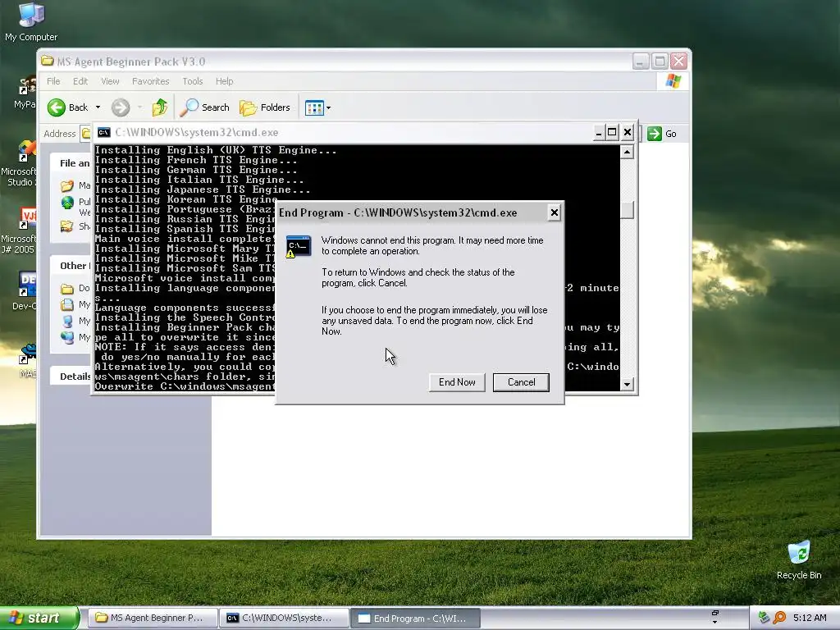
Task: Click the Search toolbar button
Action: (x=204, y=107)
